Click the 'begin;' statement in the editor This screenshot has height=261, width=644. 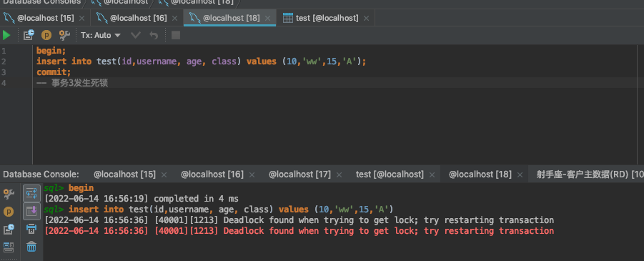tap(51, 51)
